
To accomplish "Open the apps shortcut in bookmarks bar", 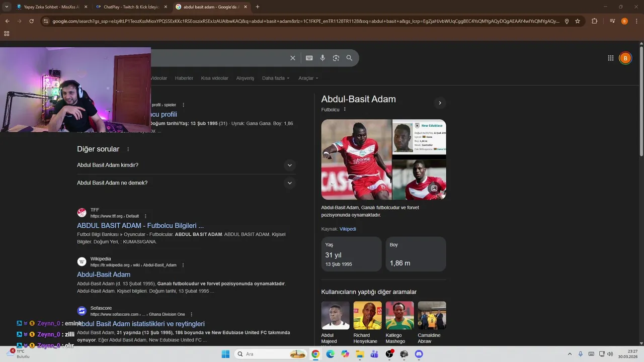I will click(7, 34).
